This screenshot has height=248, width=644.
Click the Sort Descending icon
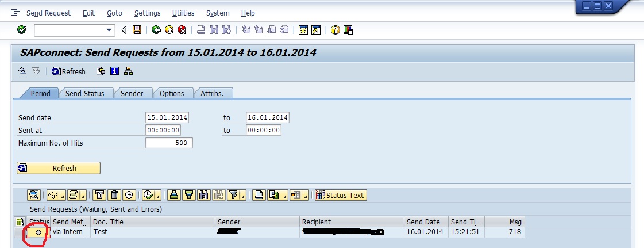(188, 195)
